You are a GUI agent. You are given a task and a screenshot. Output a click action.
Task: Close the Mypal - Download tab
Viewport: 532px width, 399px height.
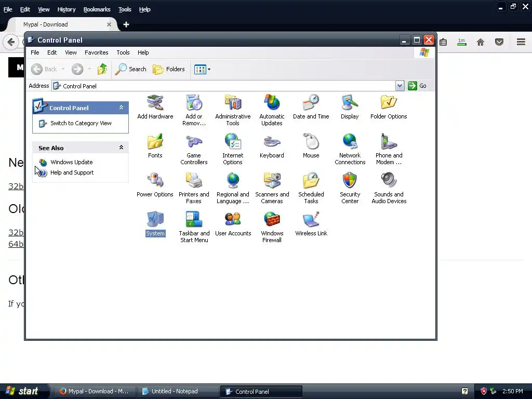(109, 24)
